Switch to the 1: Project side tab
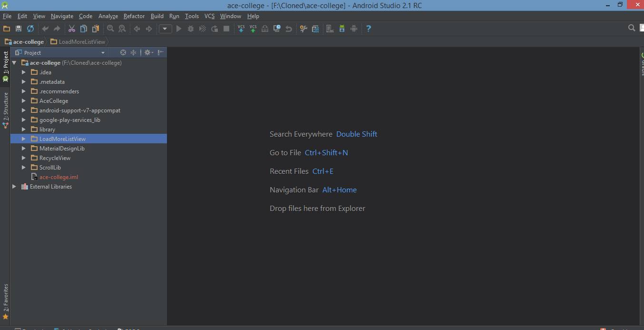644x330 pixels. pyautogui.click(x=5, y=66)
